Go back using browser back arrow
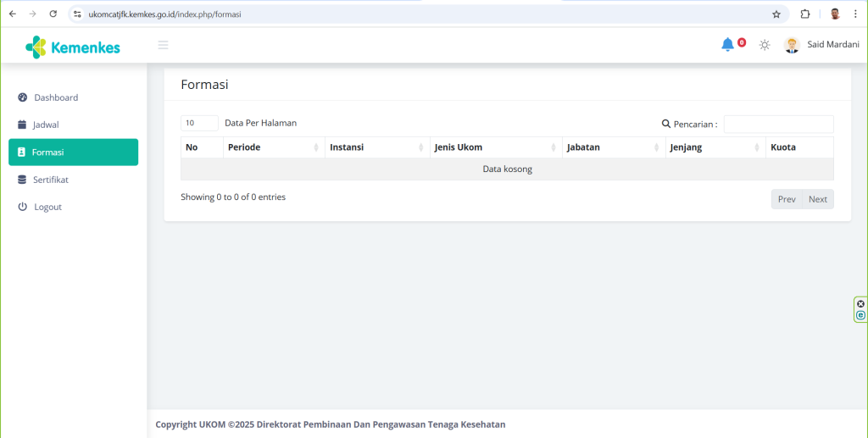The width and height of the screenshot is (868, 438). 13,14
